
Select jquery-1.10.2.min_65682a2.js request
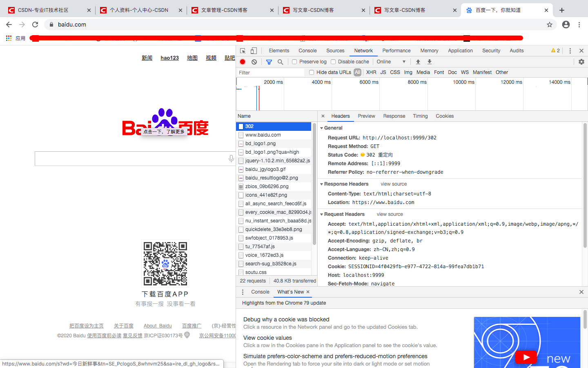(x=274, y=161)
